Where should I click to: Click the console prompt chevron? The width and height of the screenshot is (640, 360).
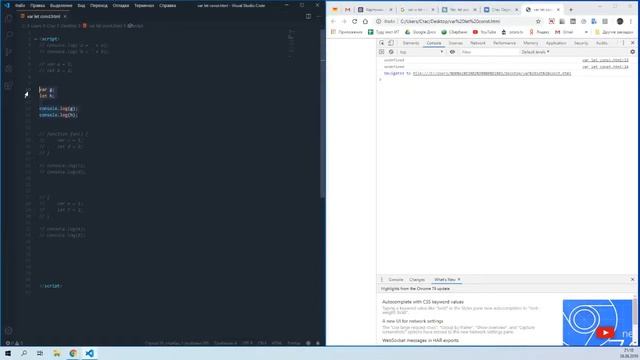[x=380, y=80]
